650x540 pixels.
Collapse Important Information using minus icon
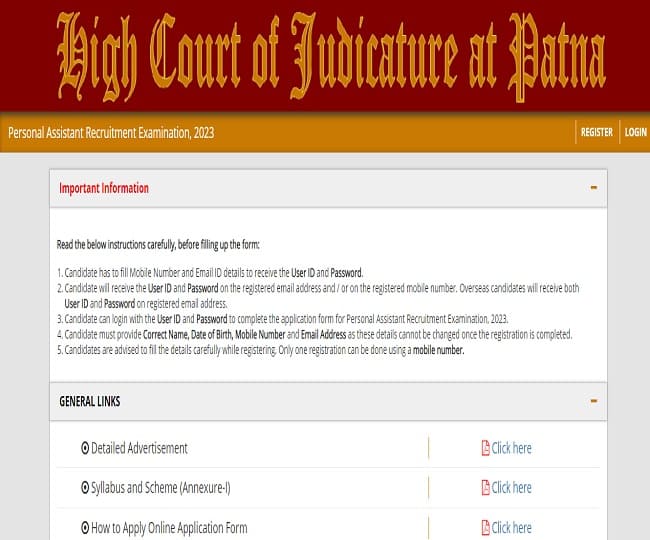tap(594, 188)
